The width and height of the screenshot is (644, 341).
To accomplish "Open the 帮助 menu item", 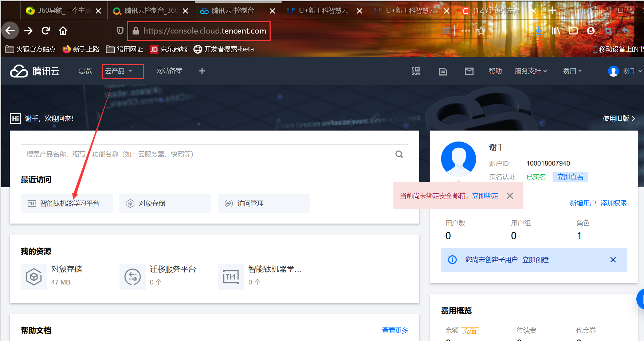I will (495, 71).
